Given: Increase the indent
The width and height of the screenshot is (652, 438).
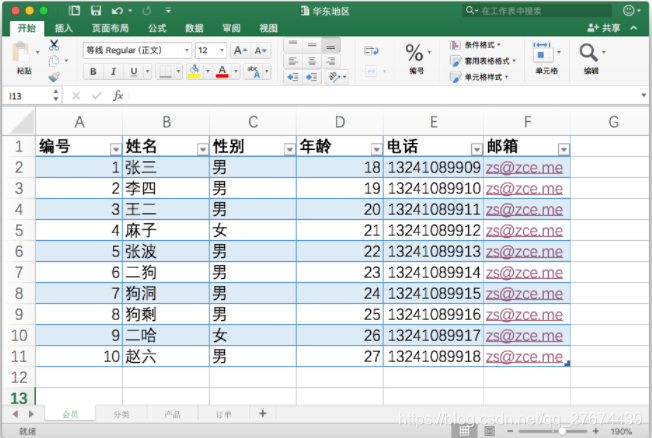Looking at the screenshot, I should click(x=312, y=77).
